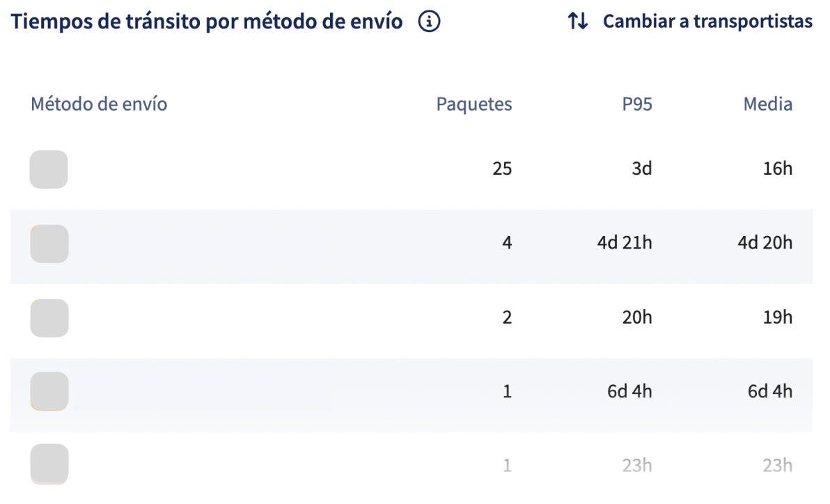Click the placeholder icon in the 23h row

pos(49,464)
